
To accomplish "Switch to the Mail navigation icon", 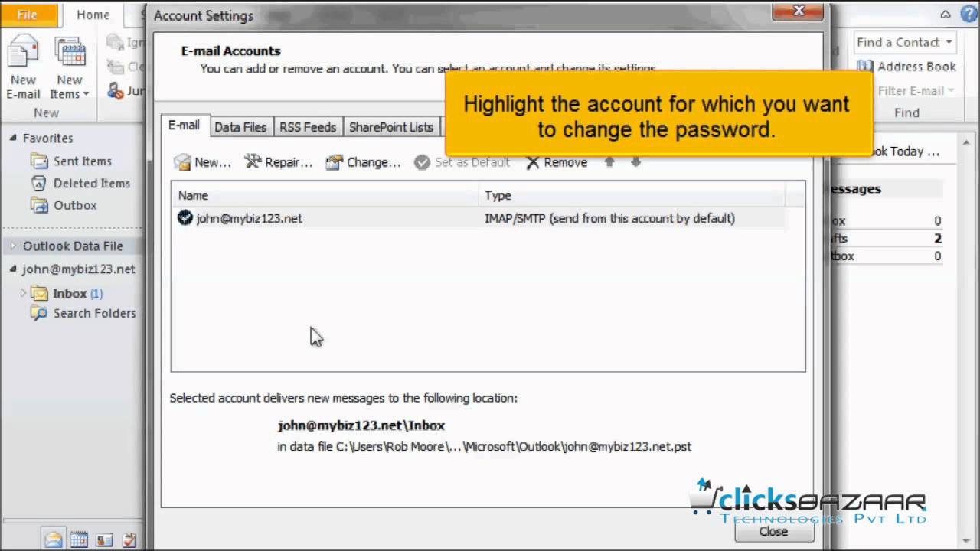I will [53, 540].
